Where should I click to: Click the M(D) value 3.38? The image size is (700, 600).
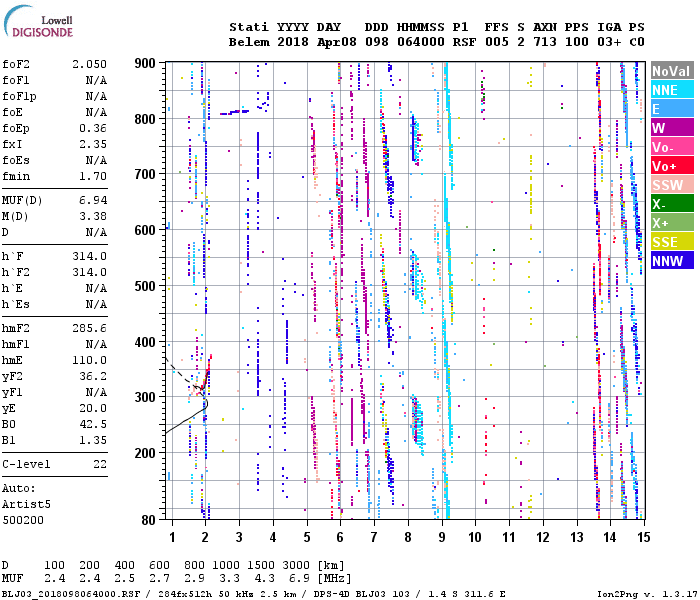pyautogui.click(x=93, y=216)
